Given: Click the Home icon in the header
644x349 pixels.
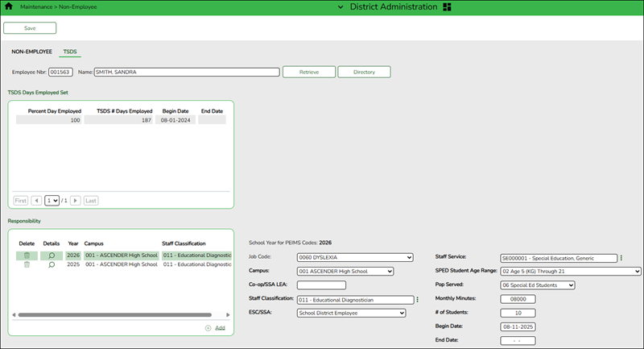Looking at the screenshot, I should click(10, 6).
